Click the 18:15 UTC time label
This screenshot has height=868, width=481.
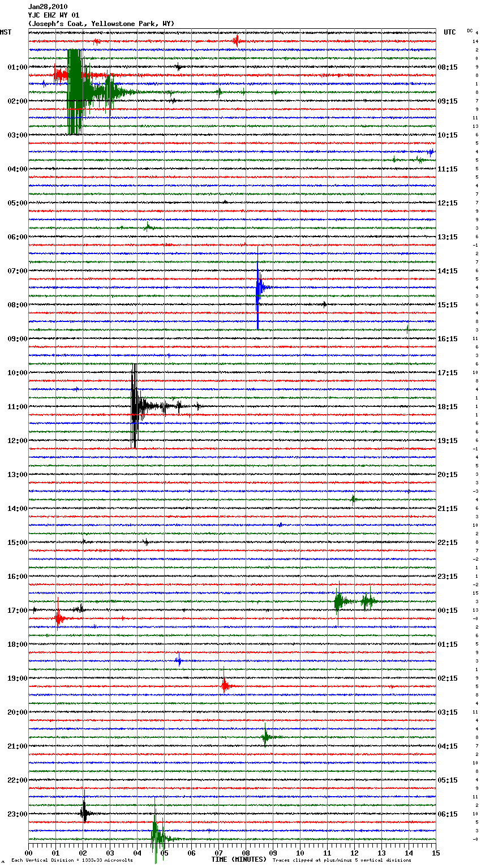[448, 407]
